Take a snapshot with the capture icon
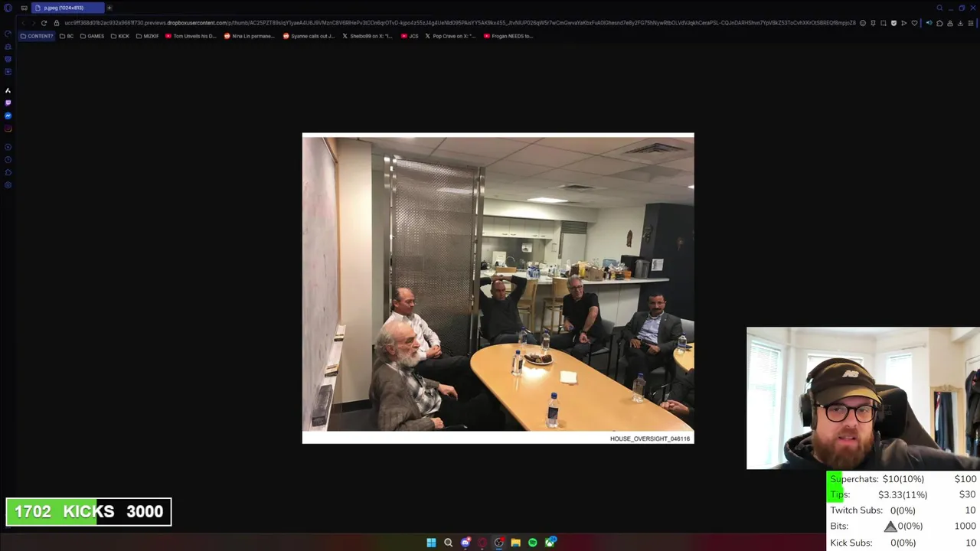 (x=884, y=23)
